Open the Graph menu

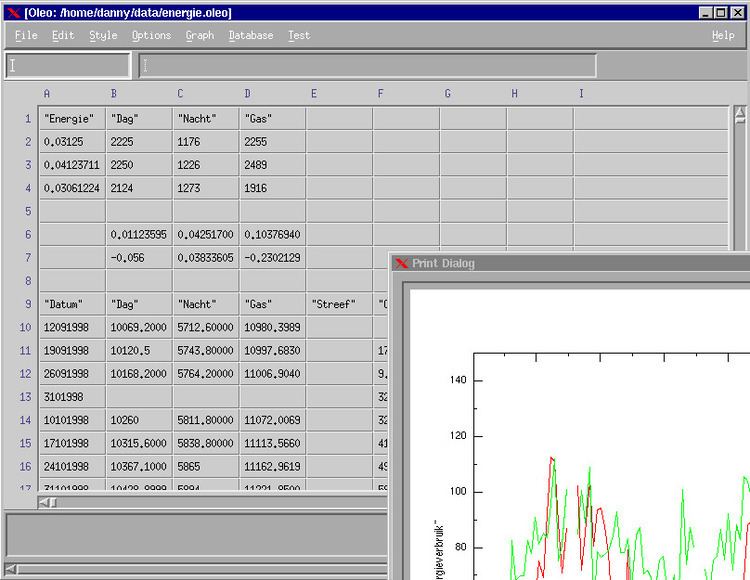click(199, 35)
